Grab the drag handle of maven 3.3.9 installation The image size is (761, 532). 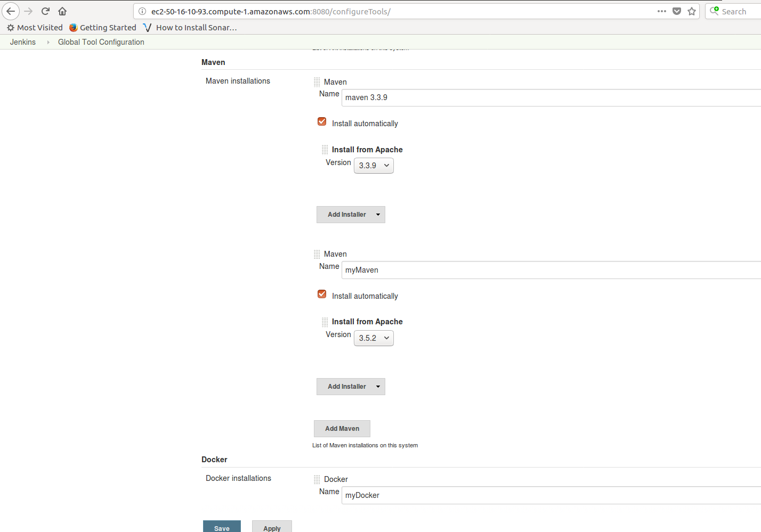[x=317, y=82]
